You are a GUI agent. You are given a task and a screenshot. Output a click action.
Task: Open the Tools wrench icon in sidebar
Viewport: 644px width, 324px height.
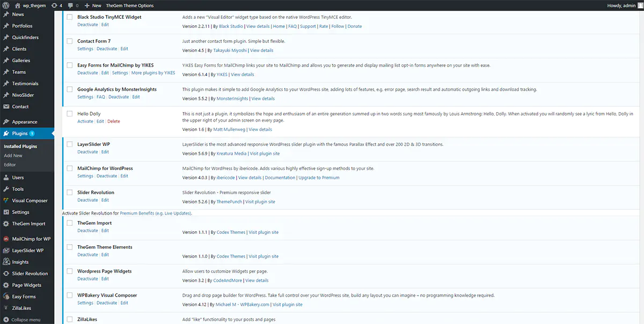pyautogui.click(x=6, y=189)
